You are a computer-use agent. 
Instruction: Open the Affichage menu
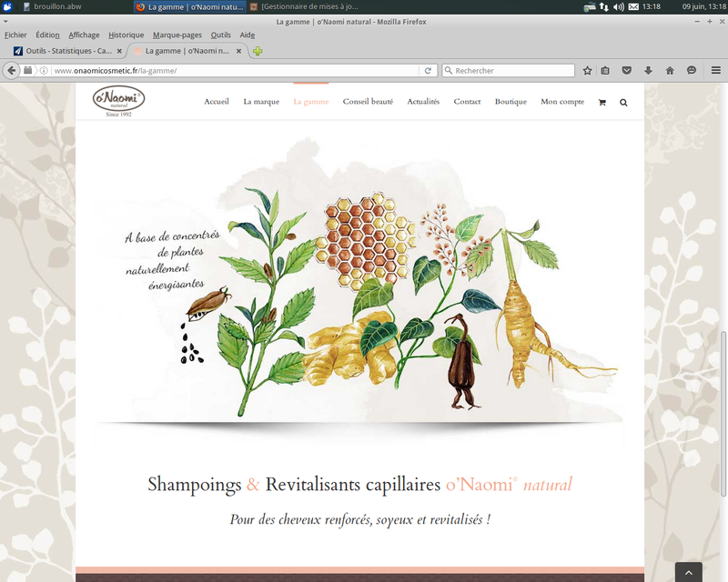point(84,35)
